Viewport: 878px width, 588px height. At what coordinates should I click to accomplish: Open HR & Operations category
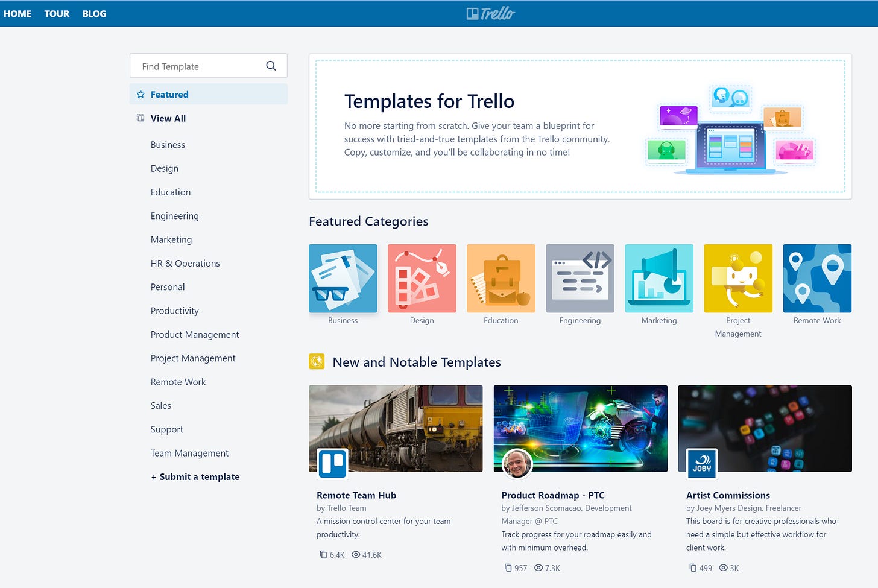pos(185,263)
